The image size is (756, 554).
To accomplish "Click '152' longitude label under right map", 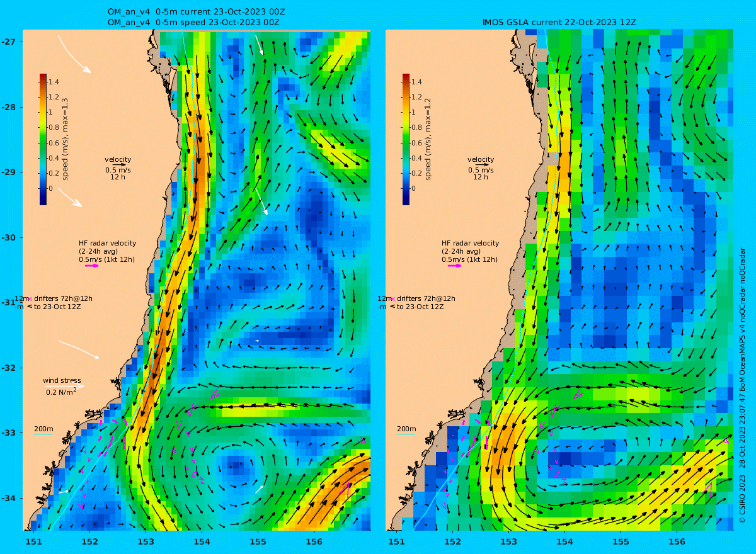I will point(452,541).
